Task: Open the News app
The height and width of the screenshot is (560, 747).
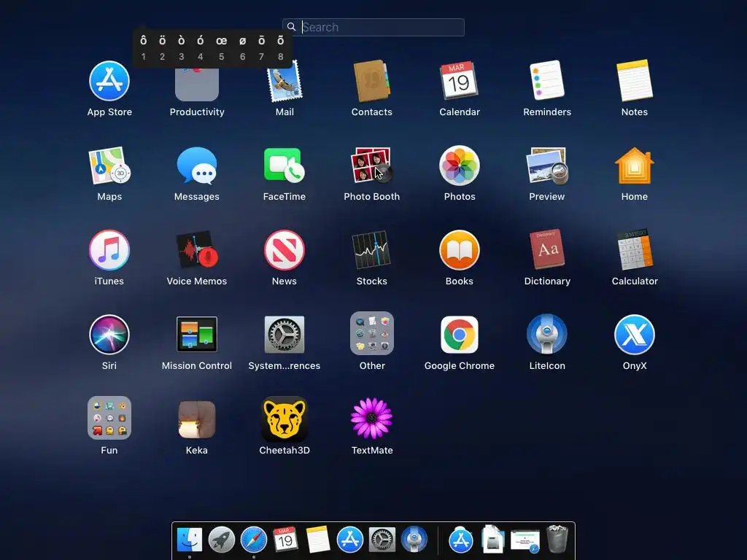Action: tap(285, 250)
